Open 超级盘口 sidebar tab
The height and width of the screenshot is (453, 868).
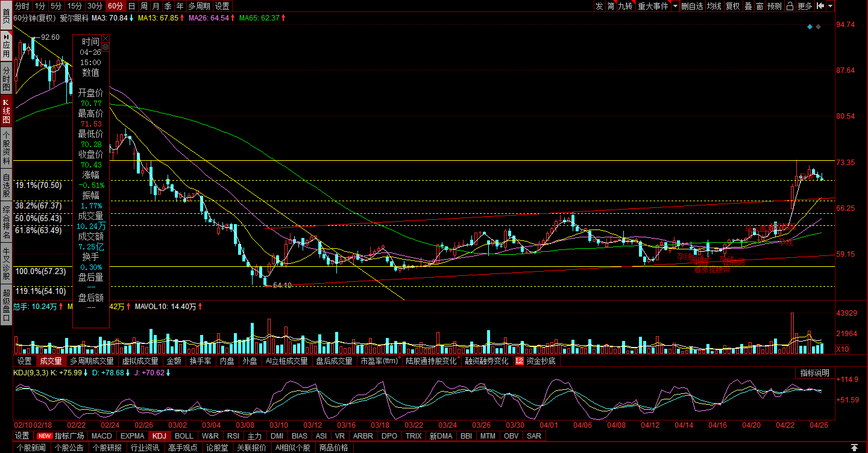6,305
